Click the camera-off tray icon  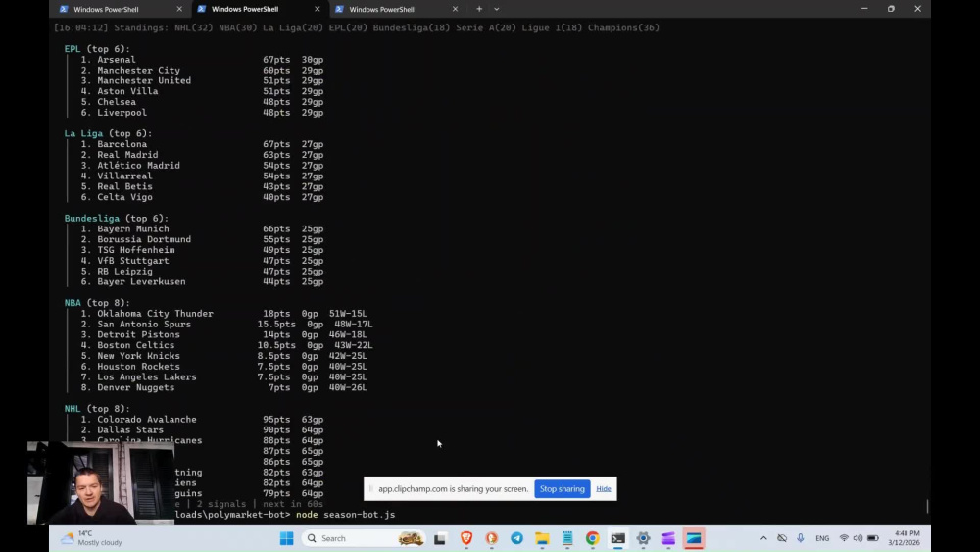(782, 538)
